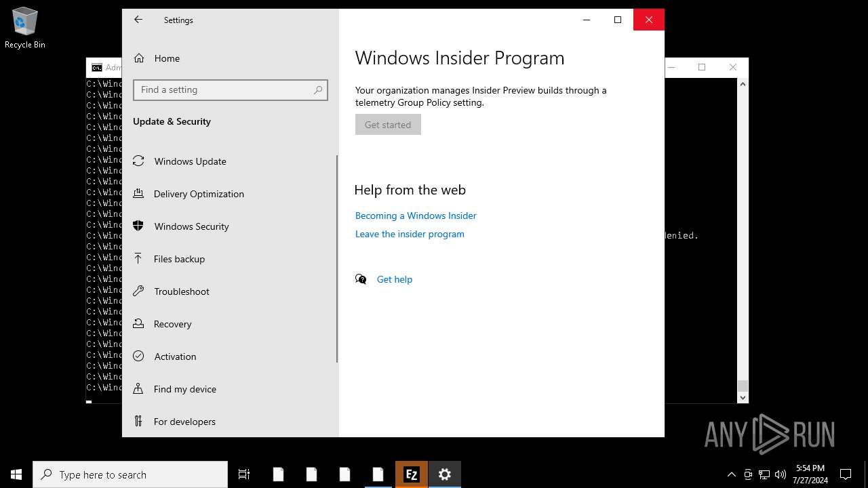Open the network icon in the system tray

(x=764, y=474)
